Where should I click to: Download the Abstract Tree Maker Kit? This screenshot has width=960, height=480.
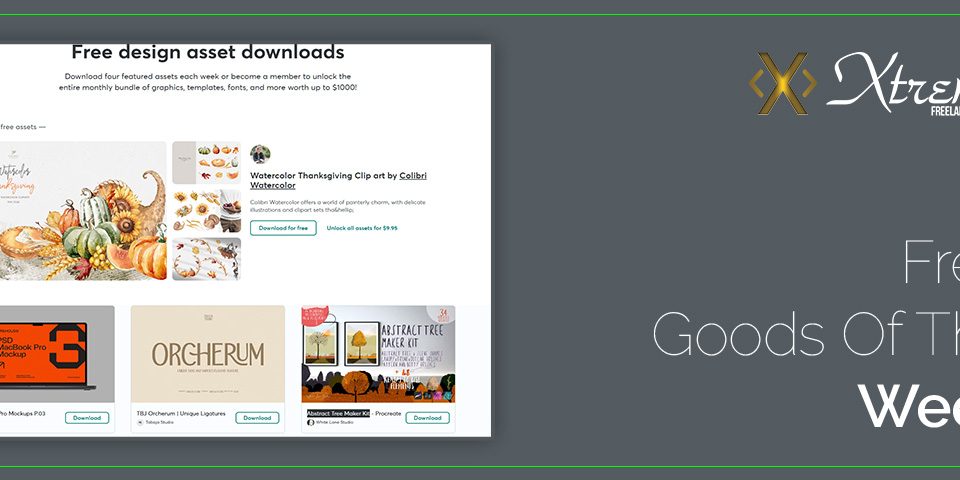click(427, 418)
